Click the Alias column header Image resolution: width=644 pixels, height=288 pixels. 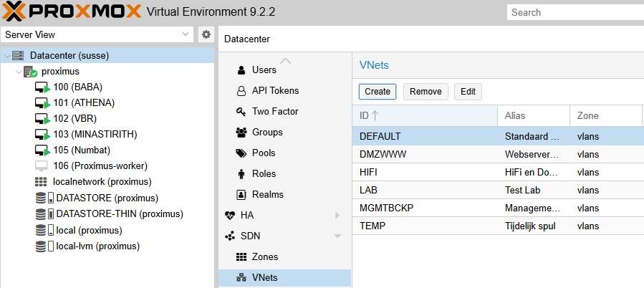[534, 116]
